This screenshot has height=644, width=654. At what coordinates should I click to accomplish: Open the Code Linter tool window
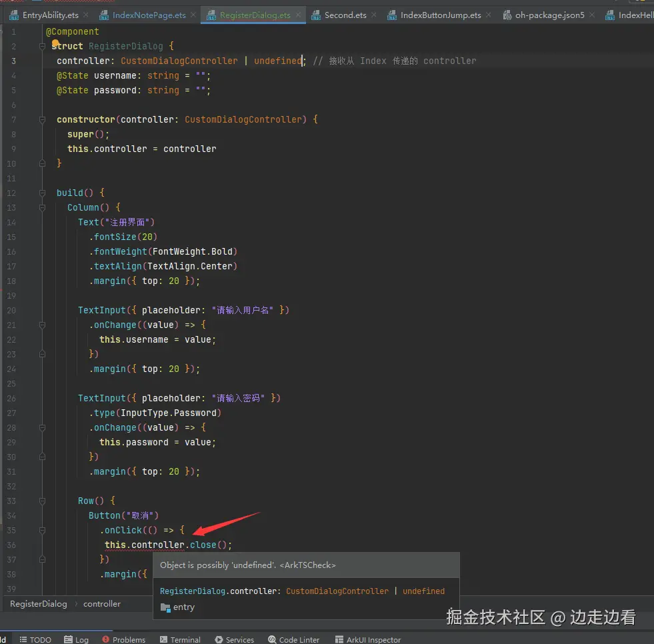tap(293, 639)
